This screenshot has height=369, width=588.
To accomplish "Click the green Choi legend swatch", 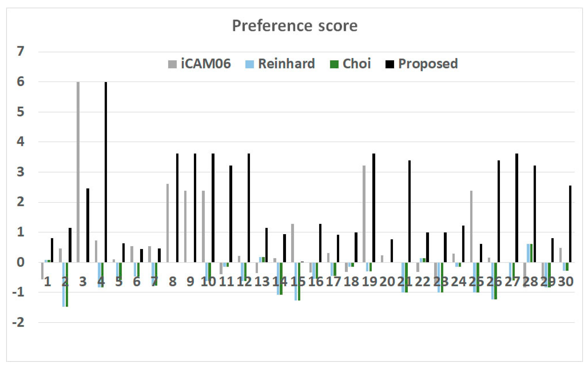I will (x=334, y=64).
